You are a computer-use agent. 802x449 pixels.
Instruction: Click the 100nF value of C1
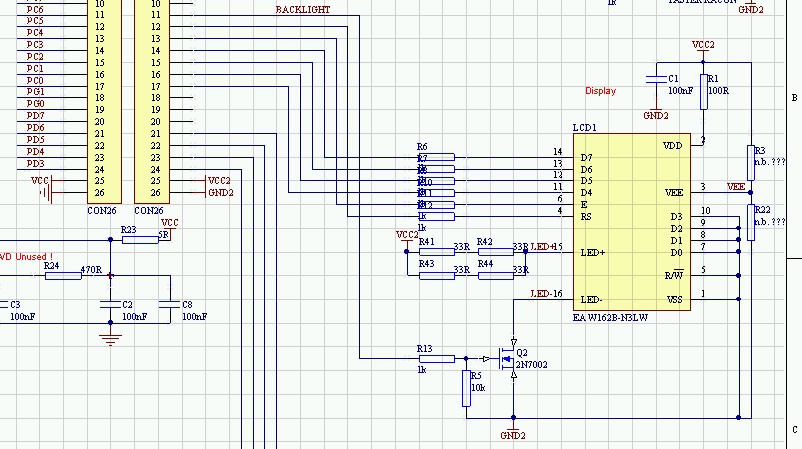(680, 91)
